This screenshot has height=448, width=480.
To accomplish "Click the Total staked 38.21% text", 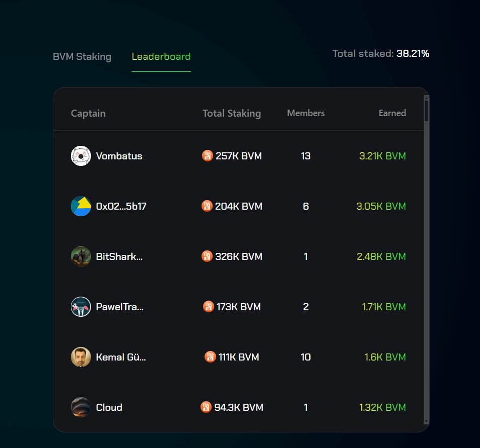I will 381,54.
